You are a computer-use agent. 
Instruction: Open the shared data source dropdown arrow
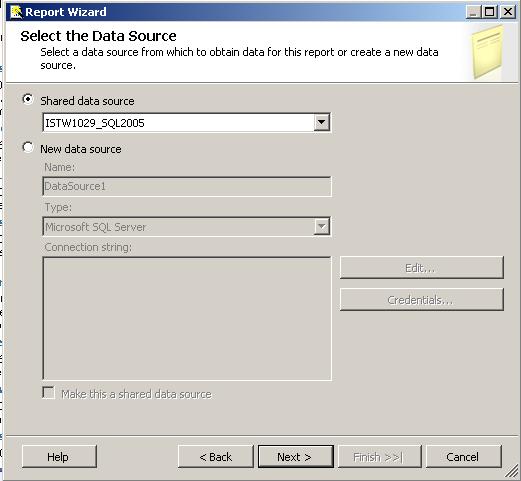point(322,122)
